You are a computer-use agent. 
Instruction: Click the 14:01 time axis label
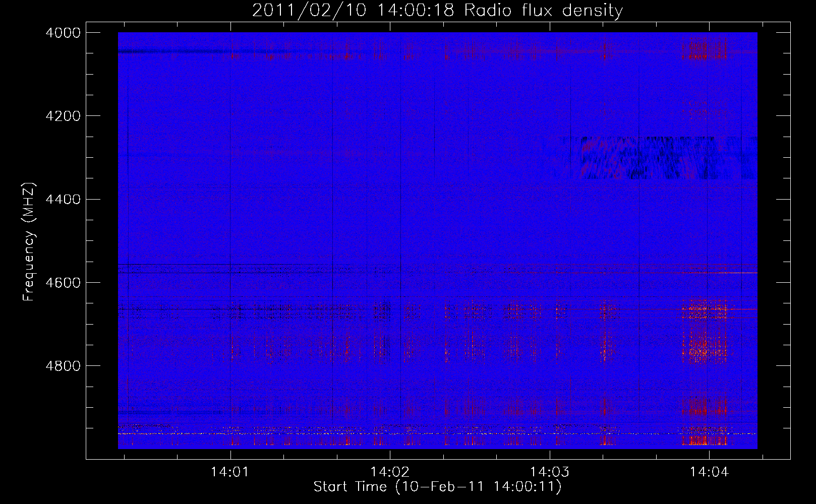[x=230, y=472]
